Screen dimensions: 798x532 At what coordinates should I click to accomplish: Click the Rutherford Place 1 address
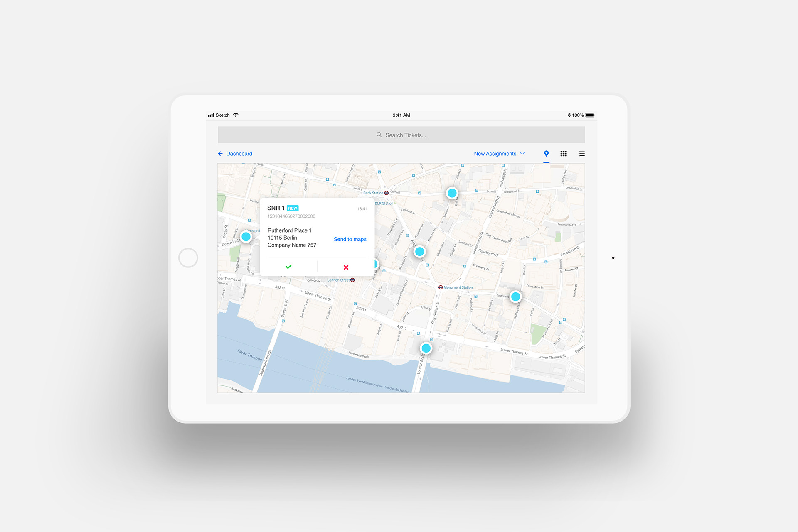(x=289, y=230)
